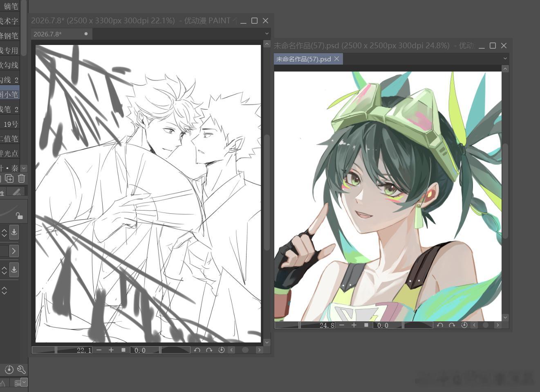Rotate the 未命名作品(57).psd canvas left
540x392 pixels.
[x=440, y=325]
